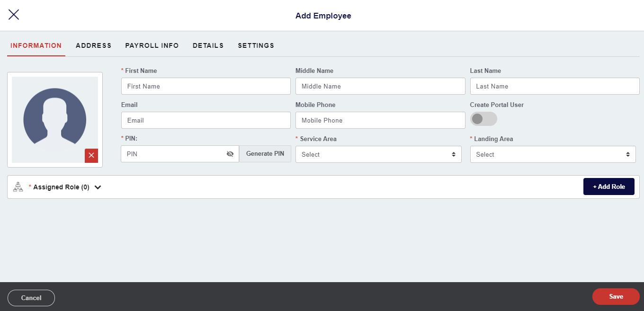Click the Assigned Role (0) label
The image size is (644, 311).
(x=61, y=187)
